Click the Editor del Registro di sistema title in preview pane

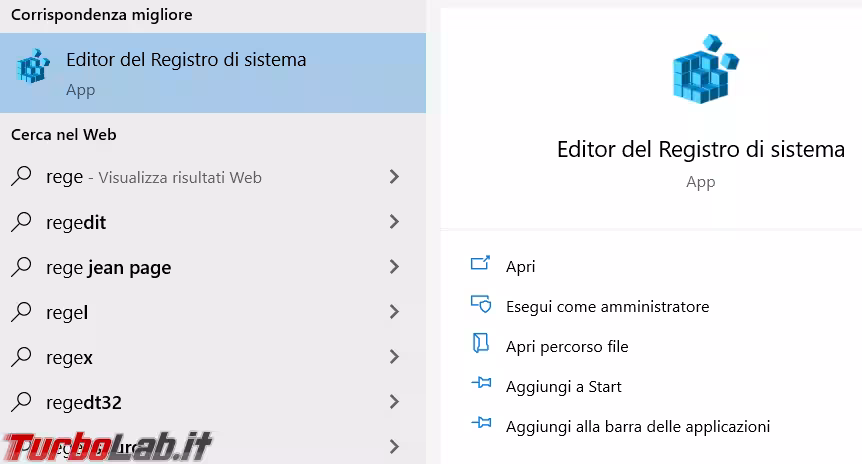[x=700, y=150]
